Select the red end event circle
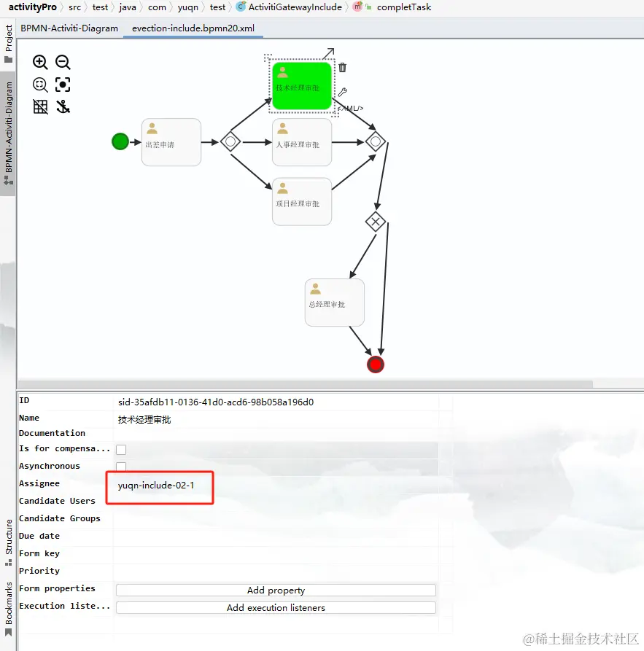The height and width of the screenshot is (651, 644). point(376,365)
